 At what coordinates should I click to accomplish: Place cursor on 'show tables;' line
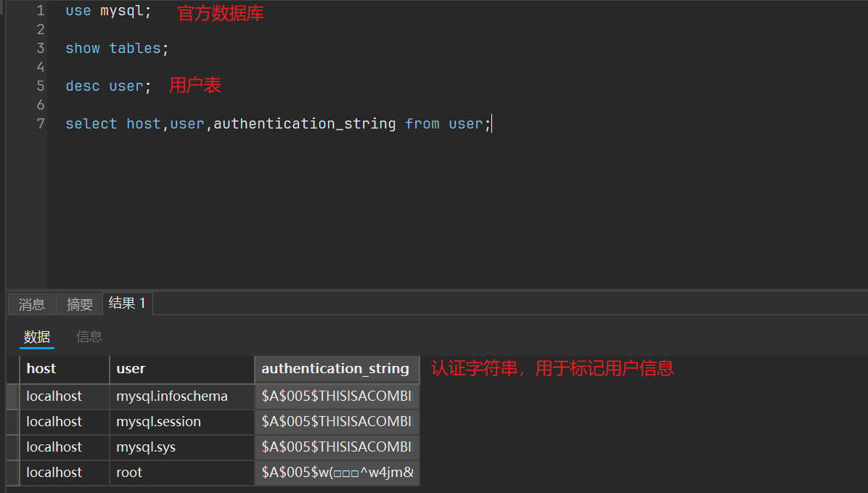117,49
